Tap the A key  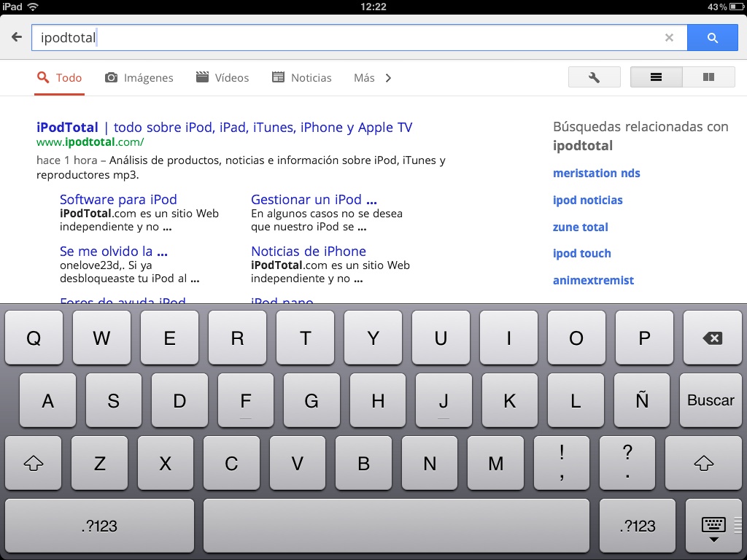[47, 400]
